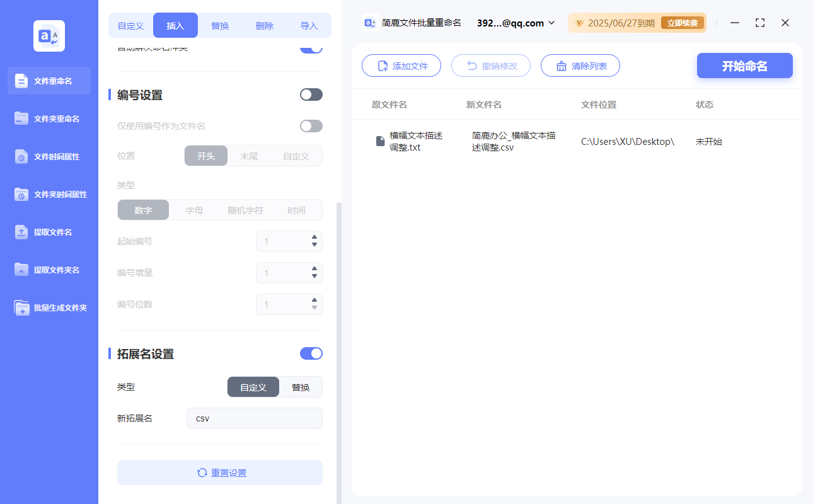813x504 pixels.
Task: Open the 批量生成文件夹 batch create folders tool
Action: pyautogui.click(x=49, y=307)
